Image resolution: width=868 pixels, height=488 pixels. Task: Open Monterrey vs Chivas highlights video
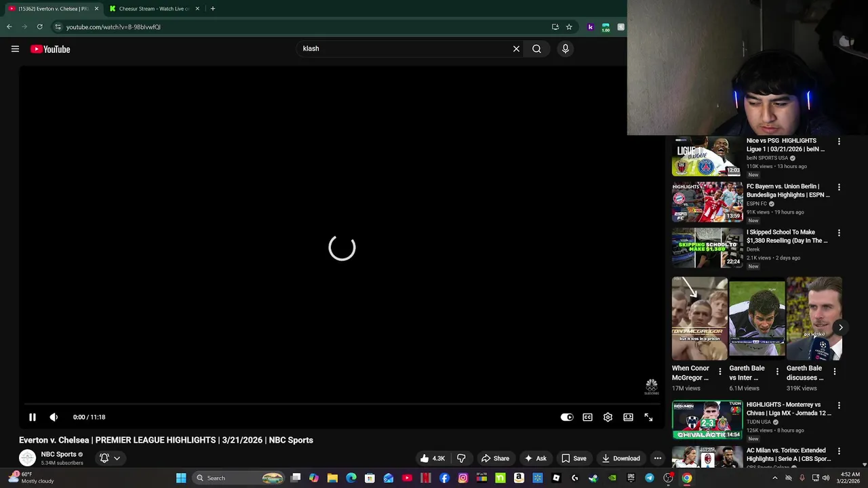point(707,420)
